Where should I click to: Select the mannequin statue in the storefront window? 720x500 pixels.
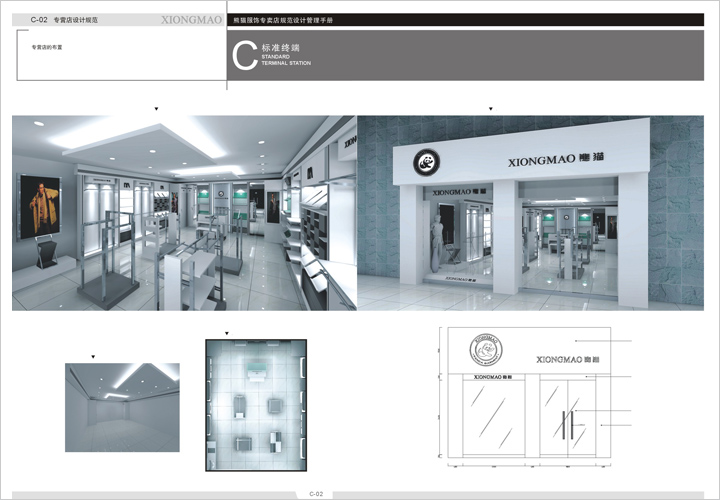click(436, 243)
